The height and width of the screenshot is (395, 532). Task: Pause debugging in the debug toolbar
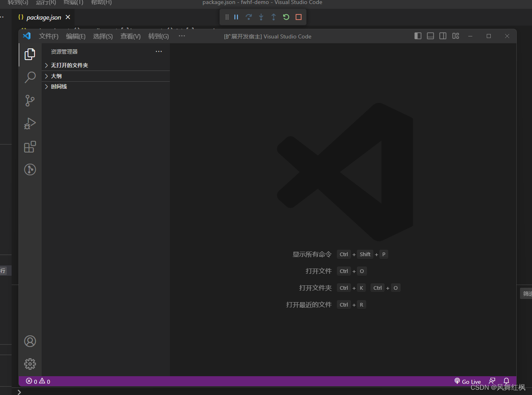pos(236,17)
